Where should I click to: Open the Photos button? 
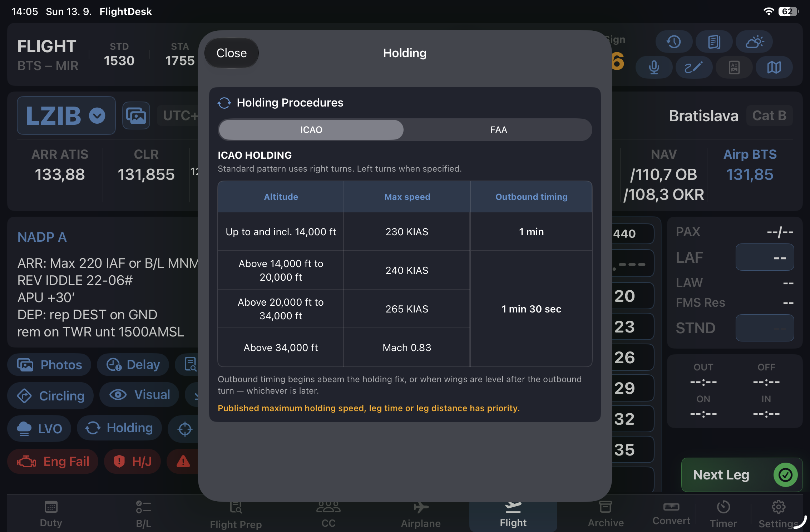pyautogui.click(x=49, y=365)
